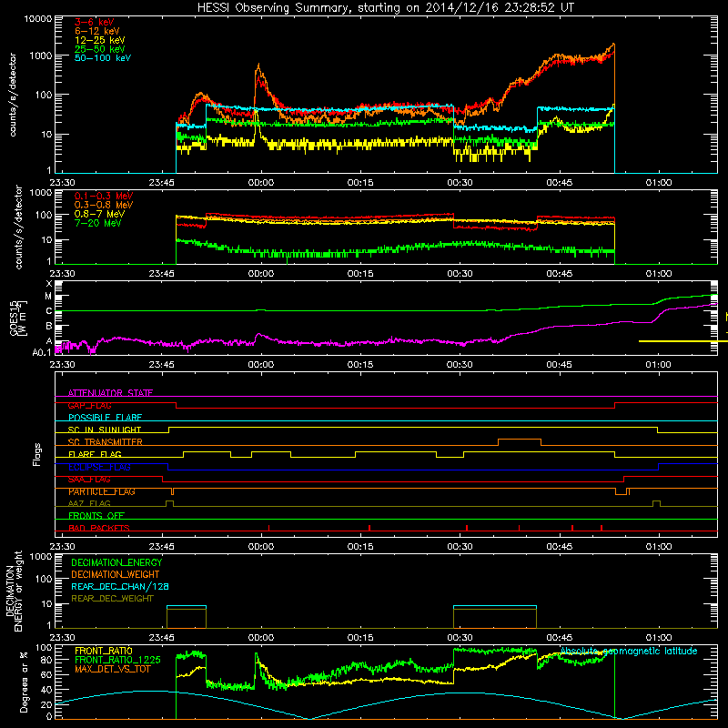Click the POSSIBLE_FLARE flag label

tap(105, 418)
